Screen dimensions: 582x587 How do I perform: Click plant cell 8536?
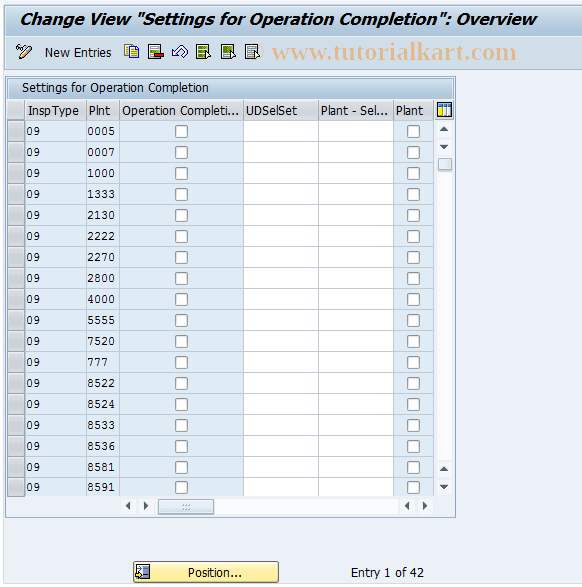(103, 446)
